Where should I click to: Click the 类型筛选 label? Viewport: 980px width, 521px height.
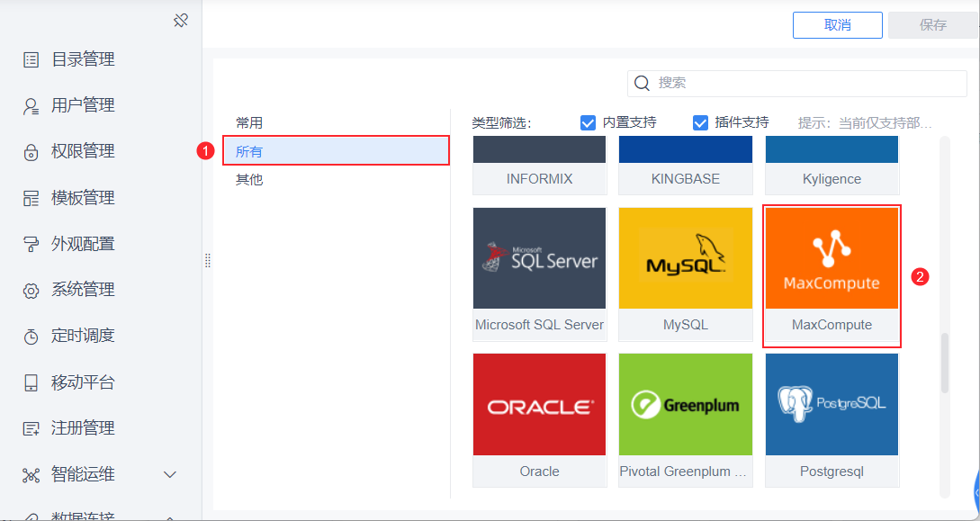pyautogui.click(x=502, y=123)
